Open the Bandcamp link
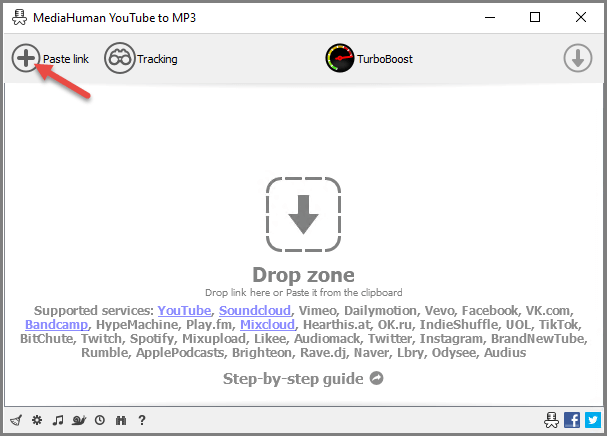The height and width of the screenshot is (436, 607). click(57, 324)
